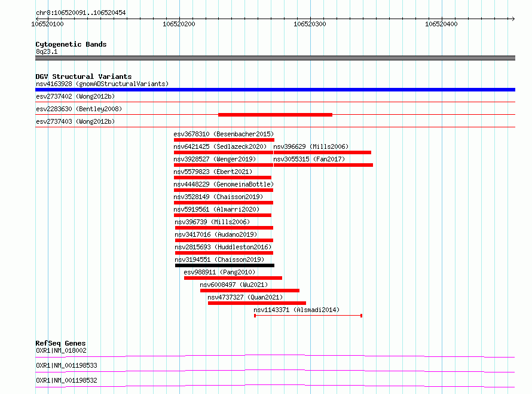Click the nsv3928527 (Wenger2019) label
This screenshot has width=532, height=394.
click(215, 159)
